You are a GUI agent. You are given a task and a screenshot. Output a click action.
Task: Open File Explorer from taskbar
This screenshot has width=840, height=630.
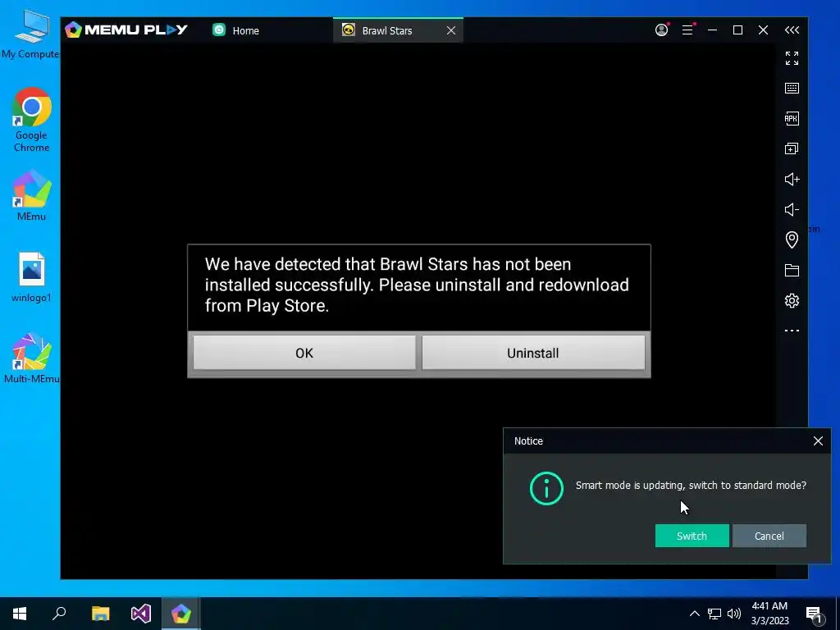coord(100,614)
